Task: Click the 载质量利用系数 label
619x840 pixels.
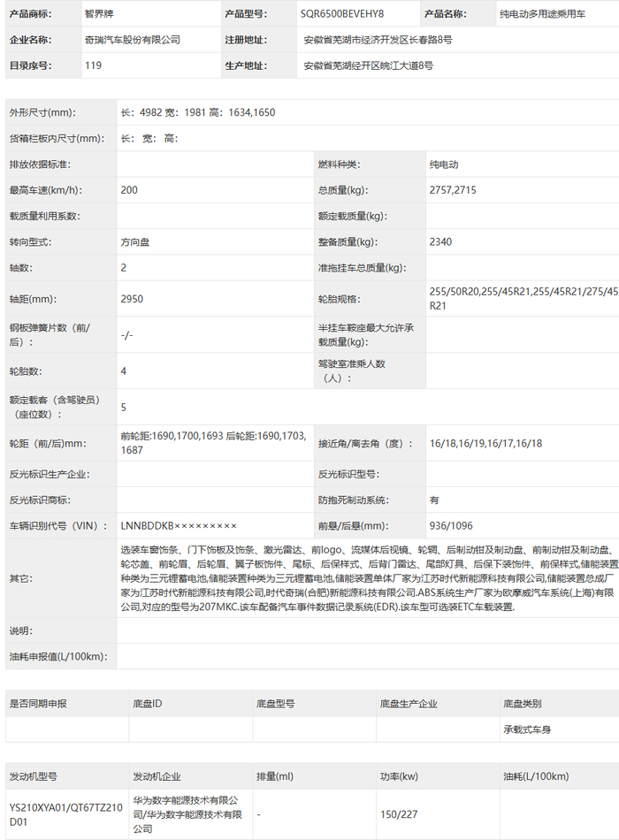Action: click(44, 216)
